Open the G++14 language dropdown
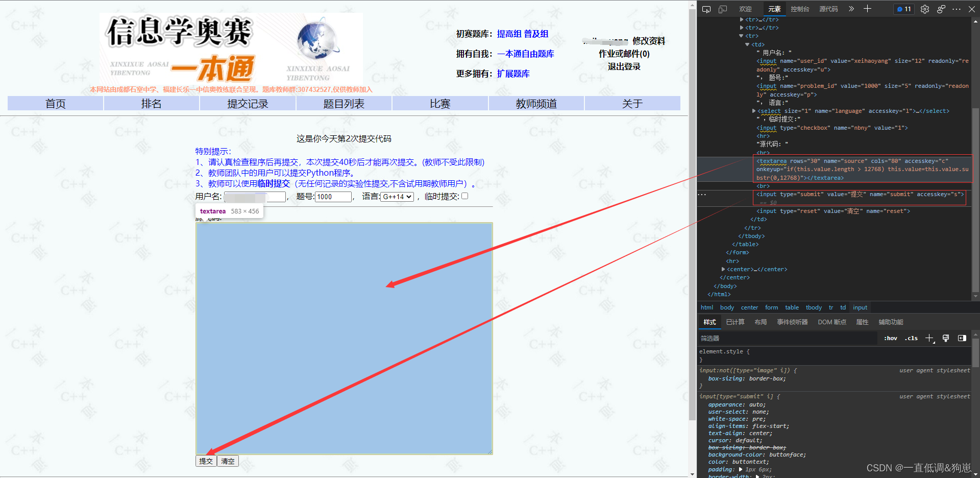The height and width of the screenshot is (478, 980). pos(397,197)
